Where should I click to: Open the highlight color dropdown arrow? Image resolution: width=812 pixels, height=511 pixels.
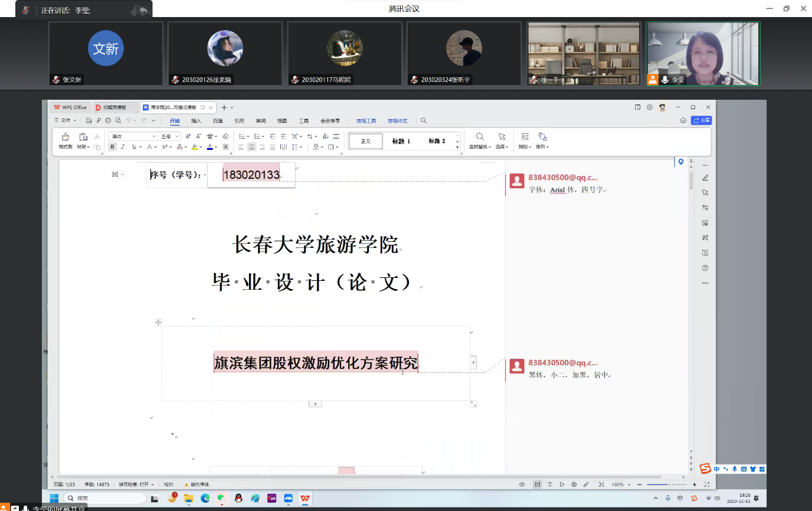201,146
